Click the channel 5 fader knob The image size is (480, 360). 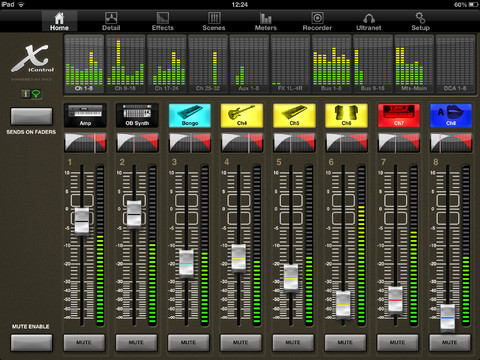291,278
